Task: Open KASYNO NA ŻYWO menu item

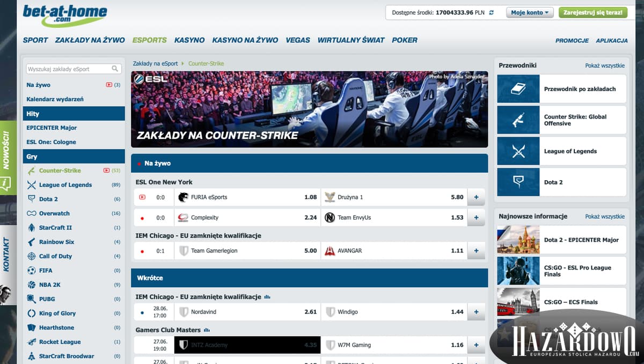Action: click(x=245, y=40)
